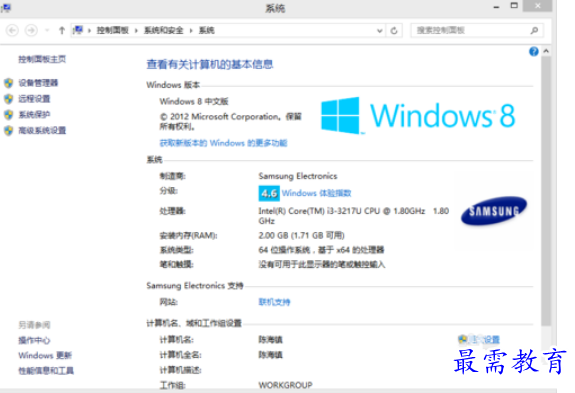The height and width of the screenshot is (393, 575).
Task: Expand chevron after 系统和安全 breadcrumb
Action: coord(191,31)
